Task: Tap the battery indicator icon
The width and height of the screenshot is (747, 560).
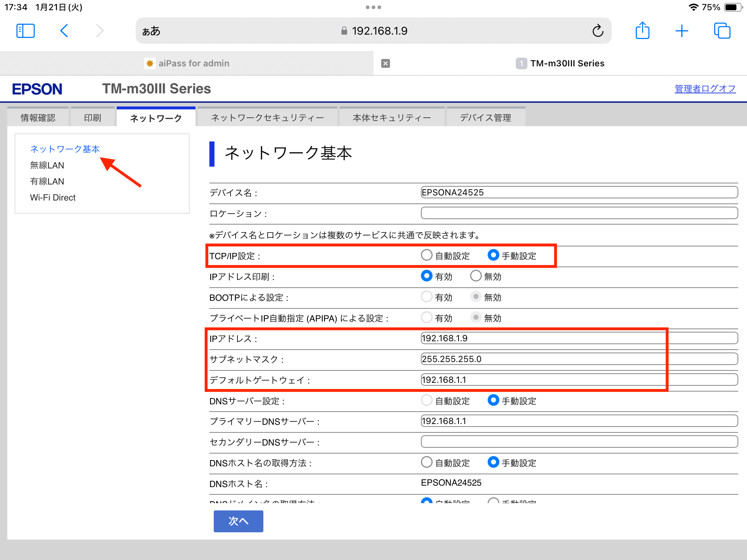Action: 733,7
